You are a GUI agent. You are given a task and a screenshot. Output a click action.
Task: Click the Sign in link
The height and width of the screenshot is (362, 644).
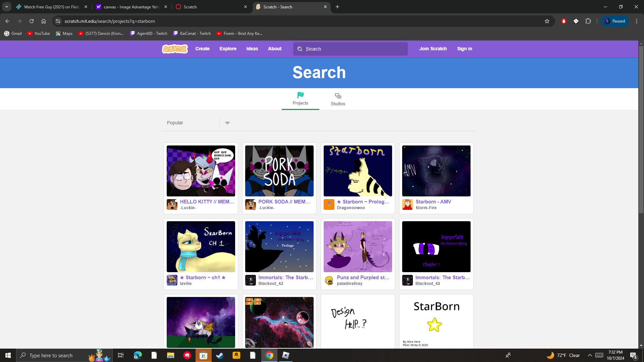464,49
